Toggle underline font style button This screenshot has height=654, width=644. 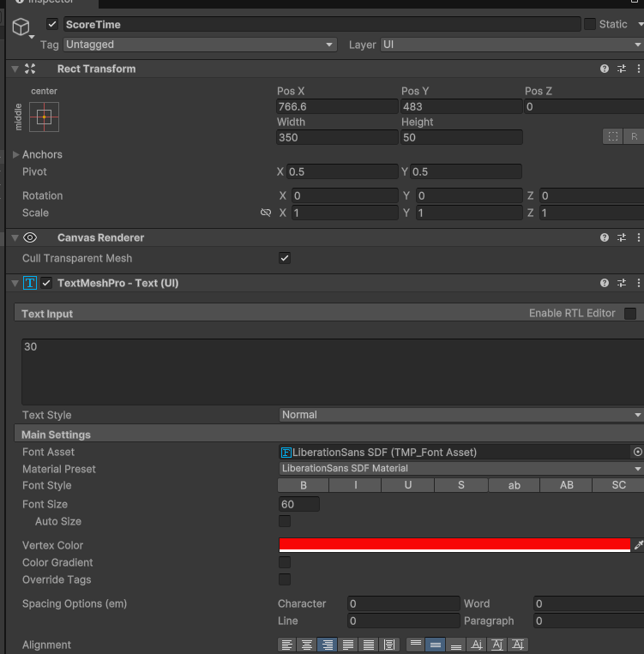pos(408,485)
